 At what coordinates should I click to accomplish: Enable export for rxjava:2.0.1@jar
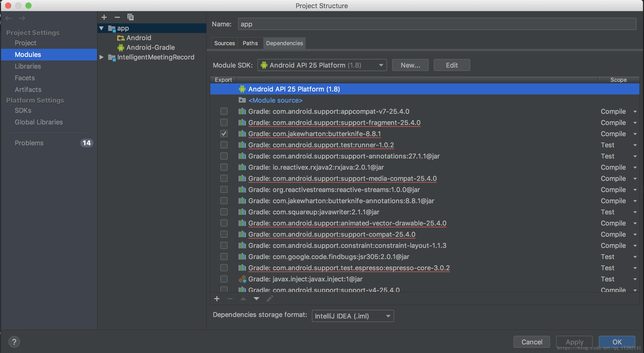tap(224, 167)
